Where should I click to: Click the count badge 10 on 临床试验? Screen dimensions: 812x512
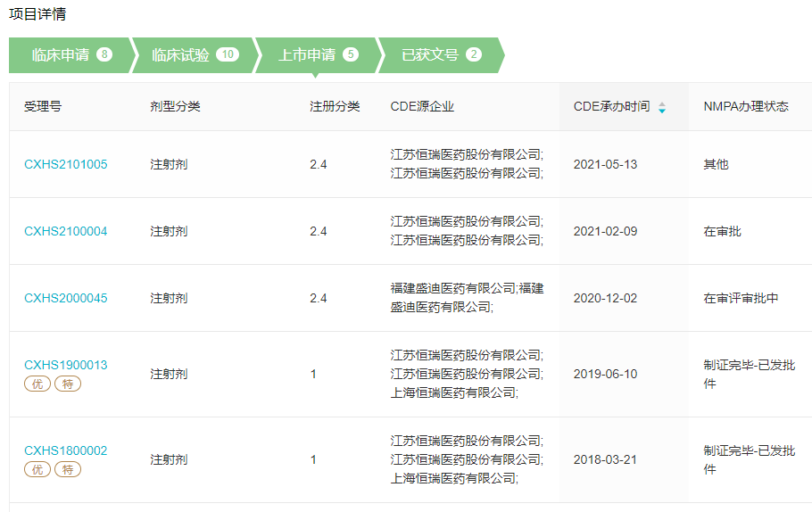coord(228,54)
